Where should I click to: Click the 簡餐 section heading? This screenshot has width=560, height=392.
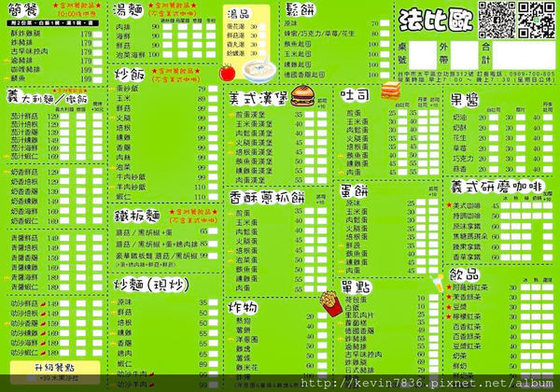(x=23, y=10)
